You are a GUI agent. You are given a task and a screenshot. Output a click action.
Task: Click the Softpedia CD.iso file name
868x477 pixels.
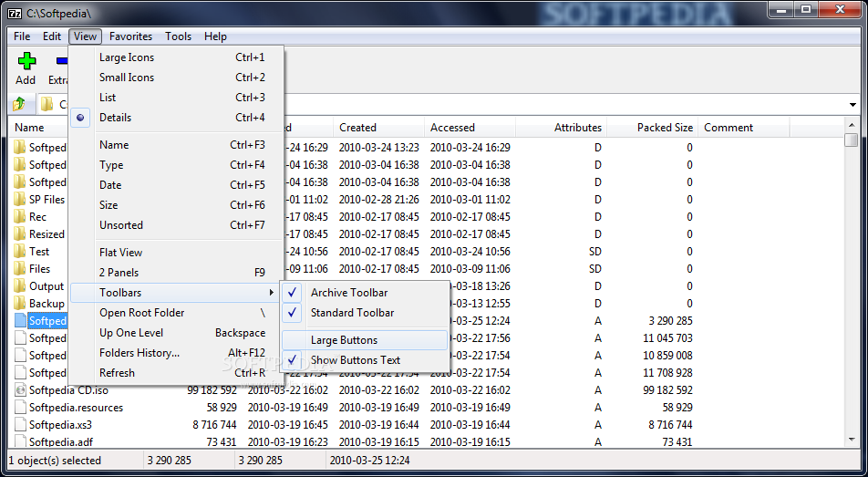click(68, 390)
